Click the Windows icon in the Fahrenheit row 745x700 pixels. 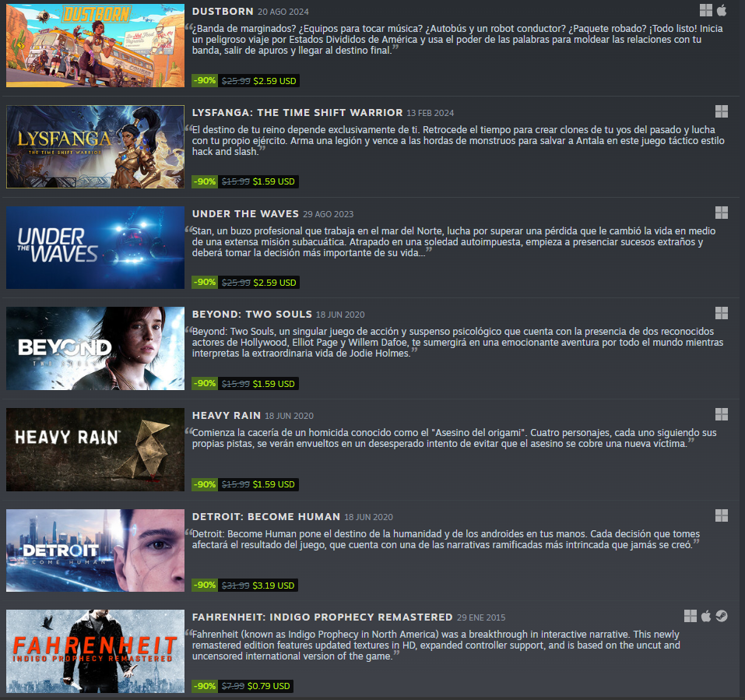691,616
